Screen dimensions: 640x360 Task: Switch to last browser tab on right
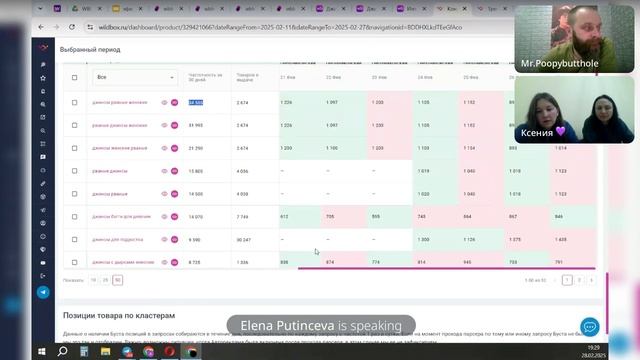(x=491, y=8)
